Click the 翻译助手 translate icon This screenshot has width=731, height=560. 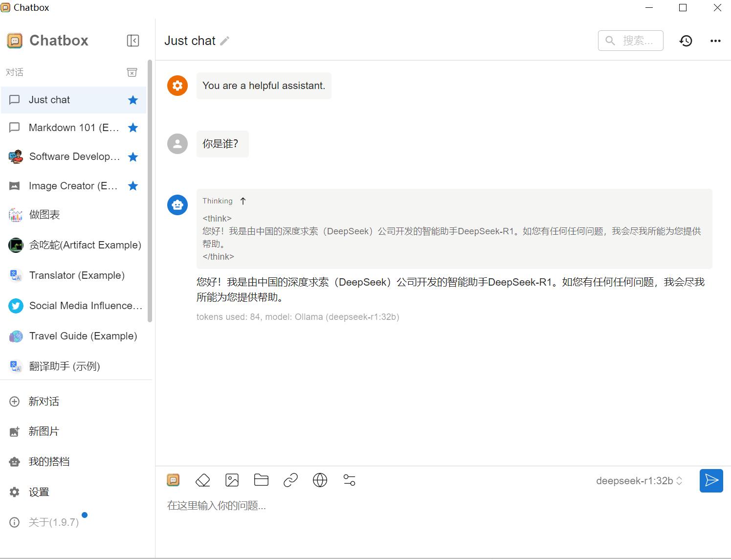16,367
